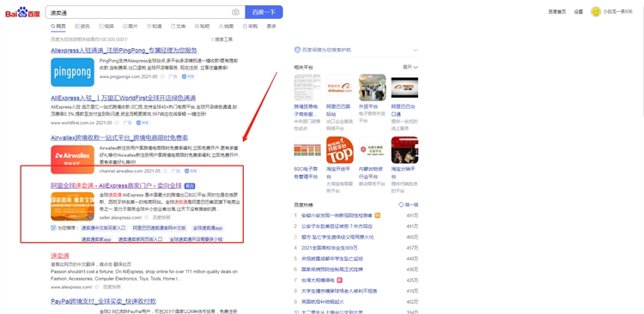Select suggestion 全球速卖通app

coord(208,228)
